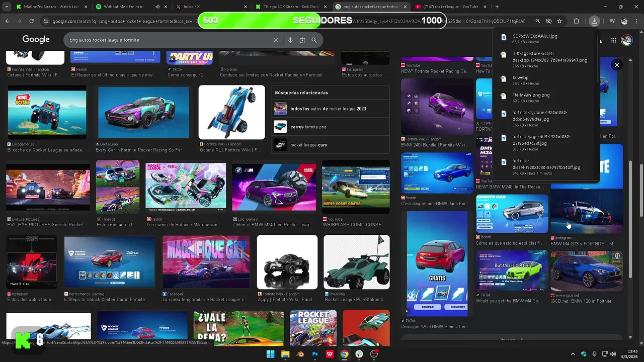Open the Chrome downloads icon in toolbar
Viewport: 644px width, 362px height.
coord(594,21)
